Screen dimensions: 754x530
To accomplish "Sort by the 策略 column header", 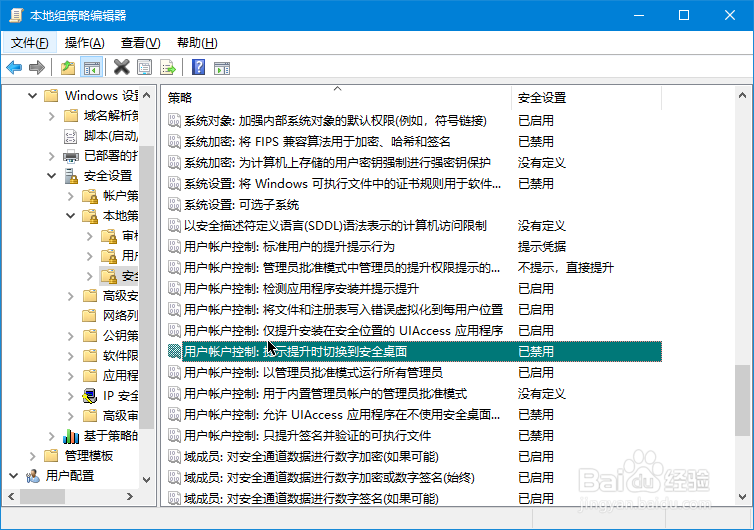I will pyautogui.click(x=337, y=98).
